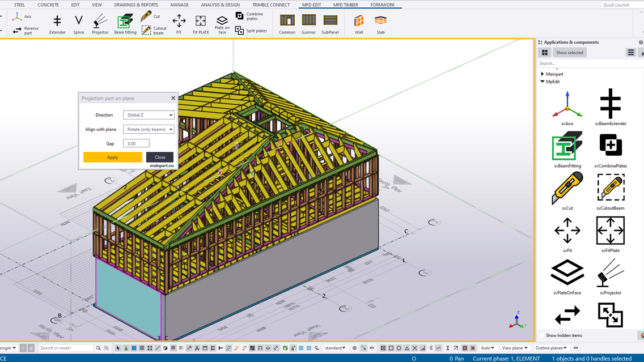
Task: Click Plate on face in the ribbon
Action: pyautogui.click(x=222, y=24)
